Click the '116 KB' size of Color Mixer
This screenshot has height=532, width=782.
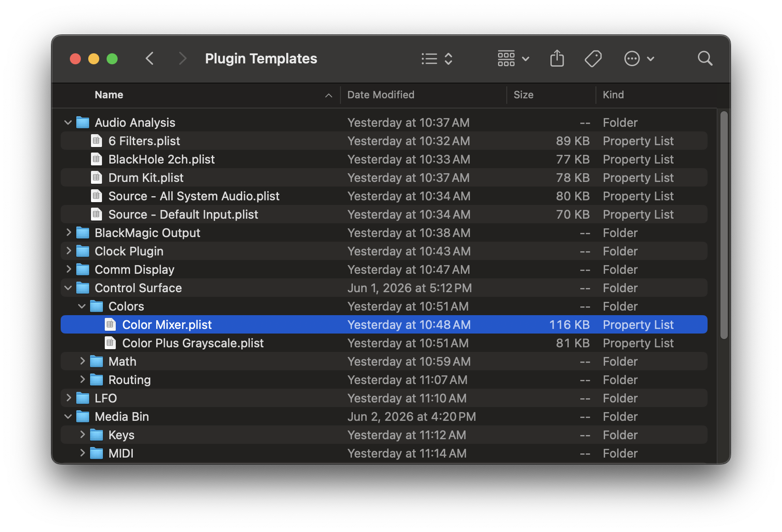[569, 325]
